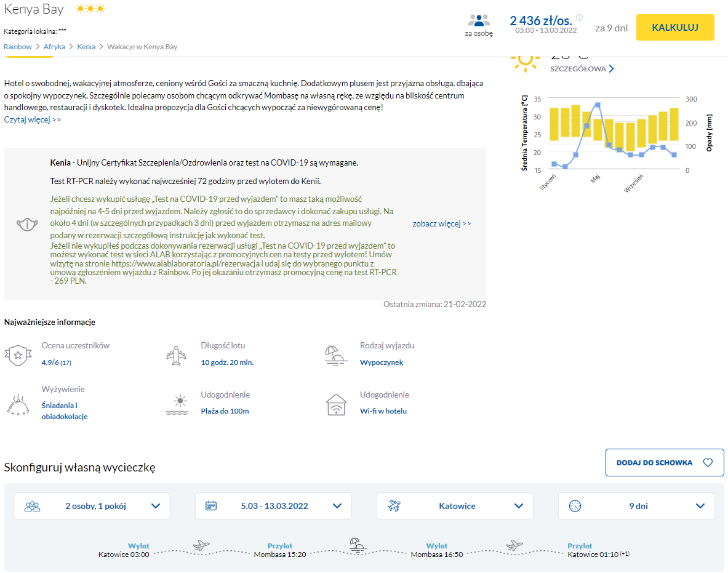Click the face mask COVID icon

pos(25,224)
